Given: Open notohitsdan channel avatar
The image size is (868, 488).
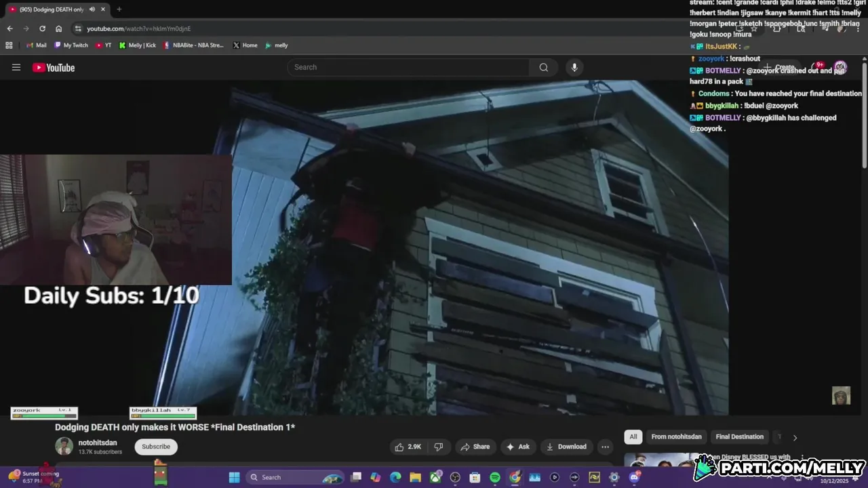Looking at the screenshot, I should pyautogui.click(x=64, y=447).
